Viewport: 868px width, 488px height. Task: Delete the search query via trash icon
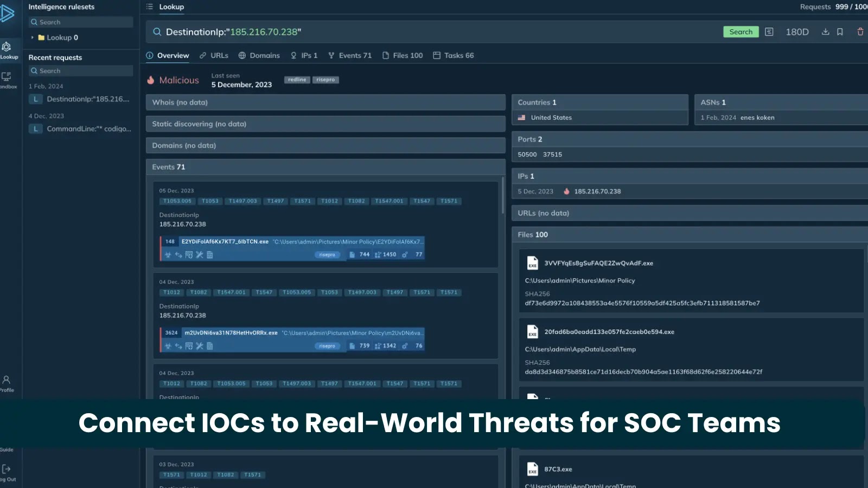click(x=860, y=32)
